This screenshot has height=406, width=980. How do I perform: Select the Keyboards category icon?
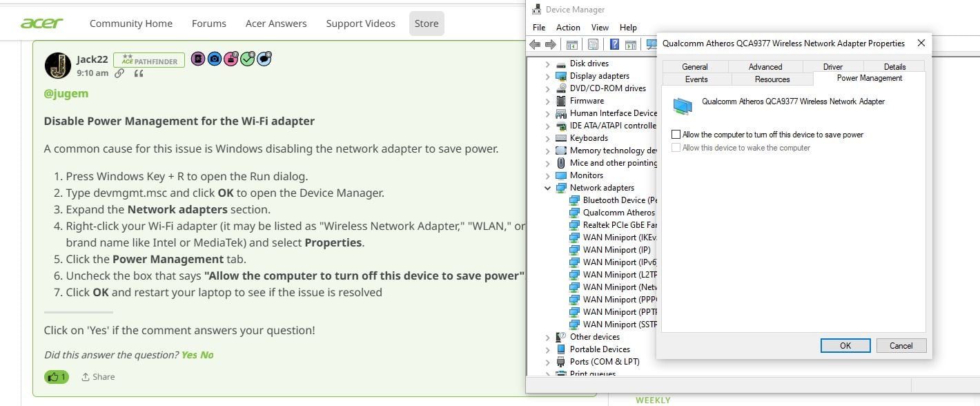561,138
